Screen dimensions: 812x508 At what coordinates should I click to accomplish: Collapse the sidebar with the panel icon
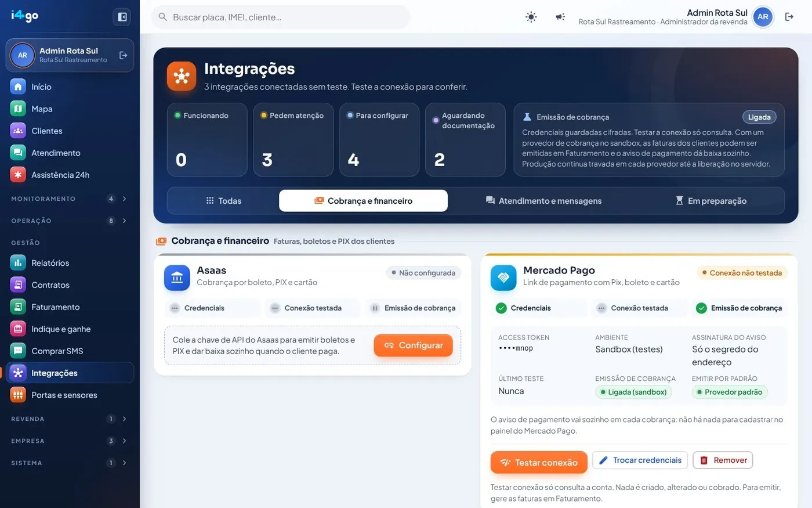pos(122,17)
